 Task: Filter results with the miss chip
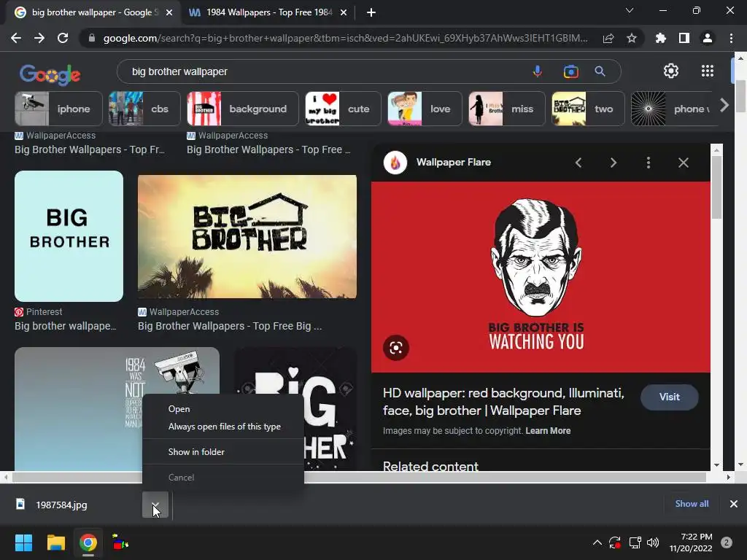pyautogui.click(x=507, y=109)
